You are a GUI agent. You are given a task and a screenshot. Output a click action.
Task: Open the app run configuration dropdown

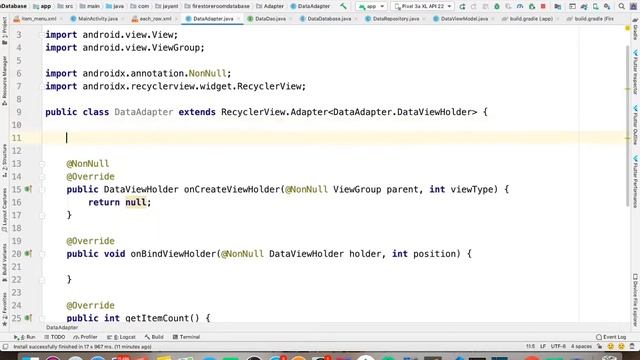pos(371,7)
